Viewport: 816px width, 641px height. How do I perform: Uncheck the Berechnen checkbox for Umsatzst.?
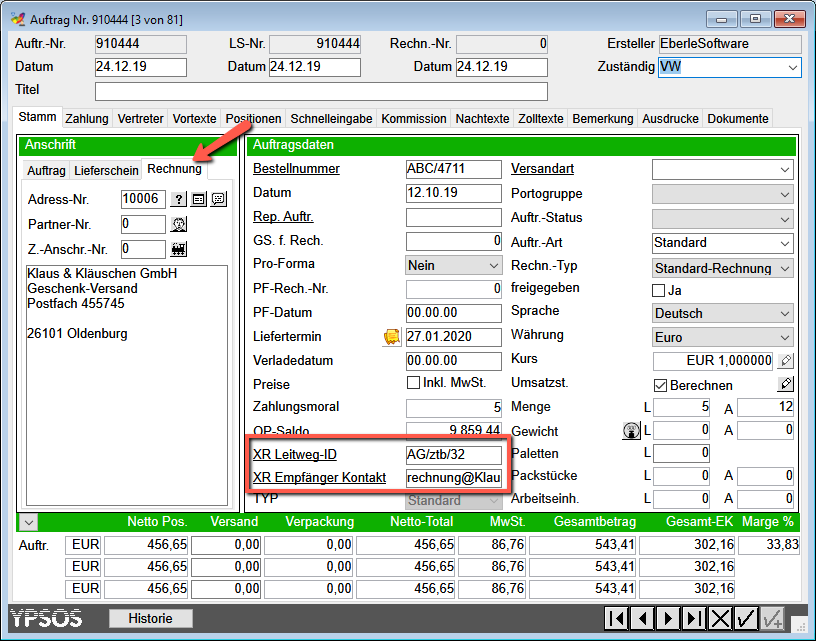click(659, 385)
